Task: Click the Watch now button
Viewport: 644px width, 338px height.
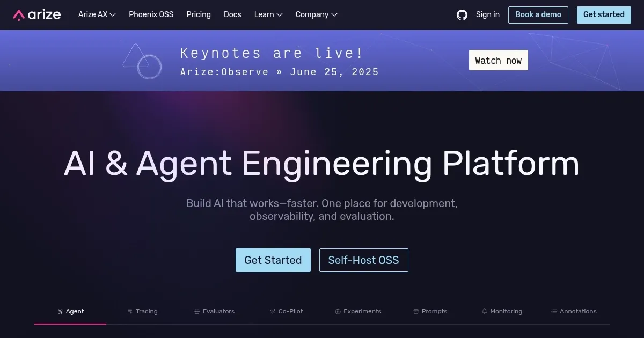Action: [x=498, y=60]
